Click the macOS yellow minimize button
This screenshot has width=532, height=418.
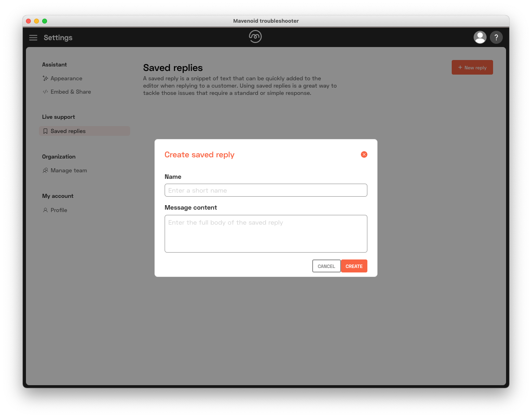36,21
